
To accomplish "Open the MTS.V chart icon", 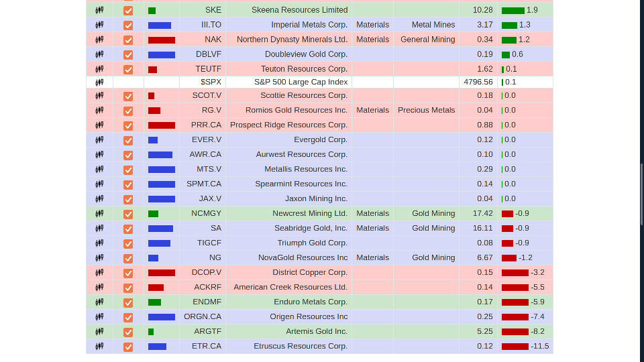I will tap(99, 169).
